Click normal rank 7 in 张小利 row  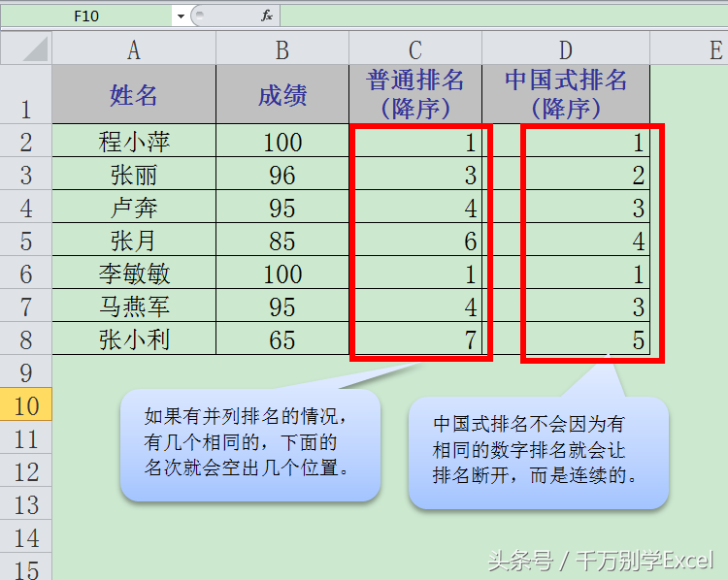(x=415, y=338)
